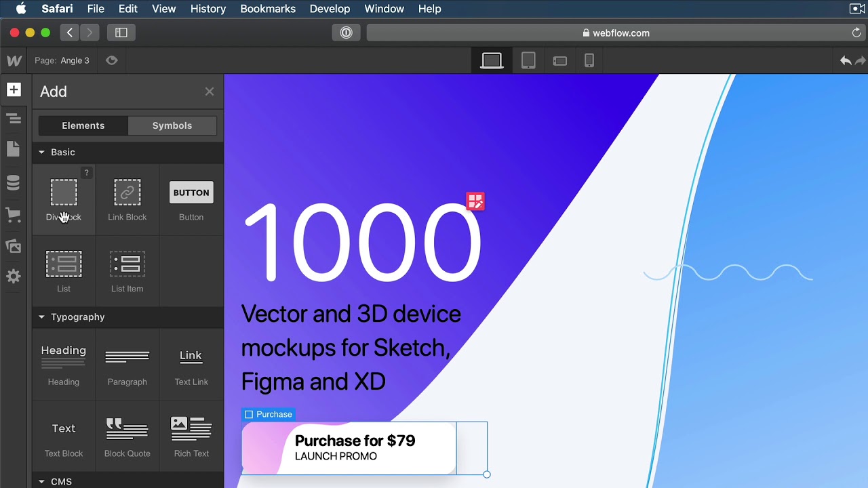The height and width of the screenshot is (488, 868).
Task: Open the Pages panel icon
Action: click(x=14, y=149)
